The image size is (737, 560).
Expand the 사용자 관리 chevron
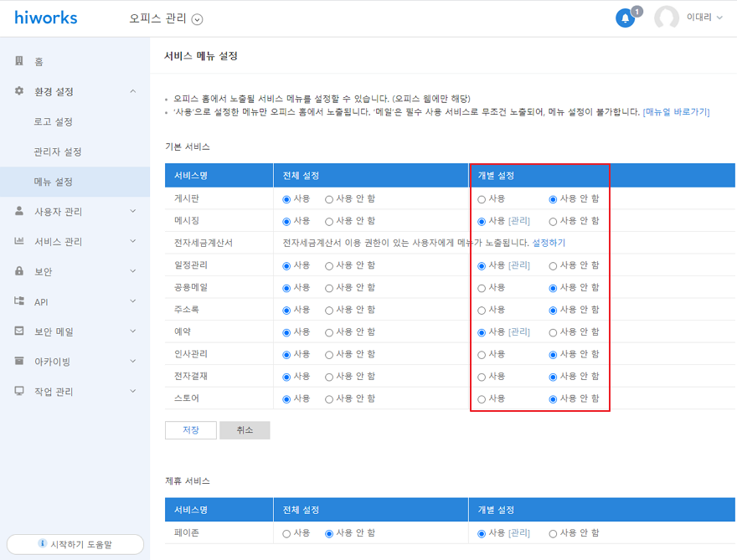[133, 211]
